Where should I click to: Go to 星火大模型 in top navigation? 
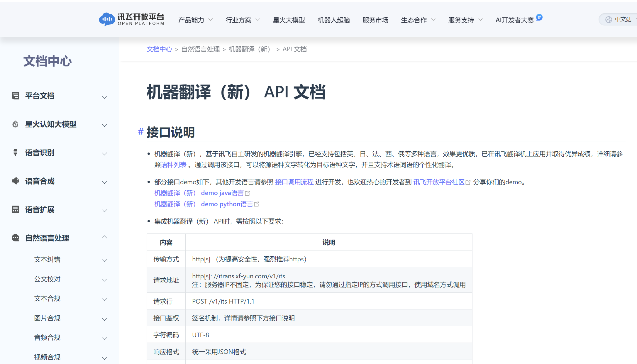pyautogui.click(x=289, y=20)
